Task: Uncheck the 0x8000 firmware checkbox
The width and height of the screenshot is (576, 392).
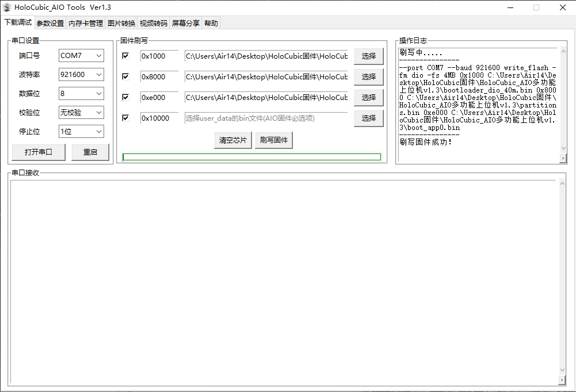Action: pyautogui.click(x=125, y=76)
